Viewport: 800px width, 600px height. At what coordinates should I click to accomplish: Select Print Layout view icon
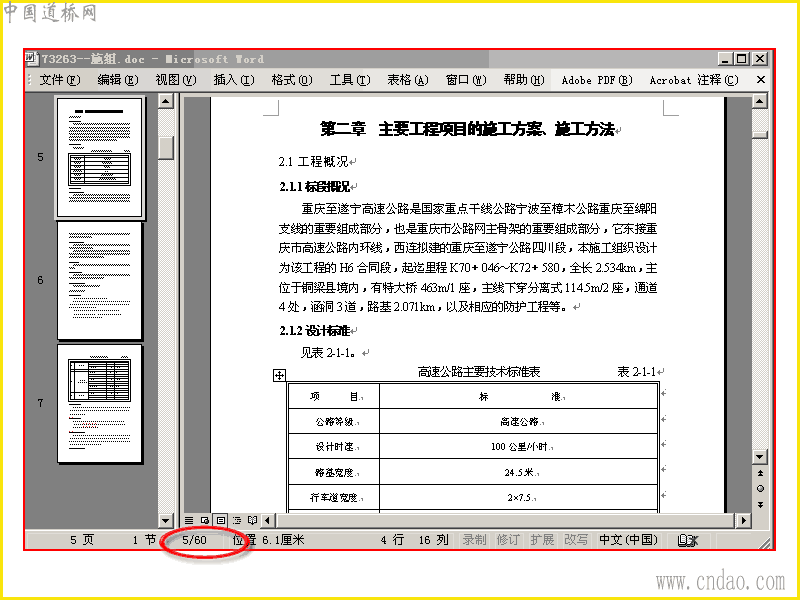[x=220, y=520]
